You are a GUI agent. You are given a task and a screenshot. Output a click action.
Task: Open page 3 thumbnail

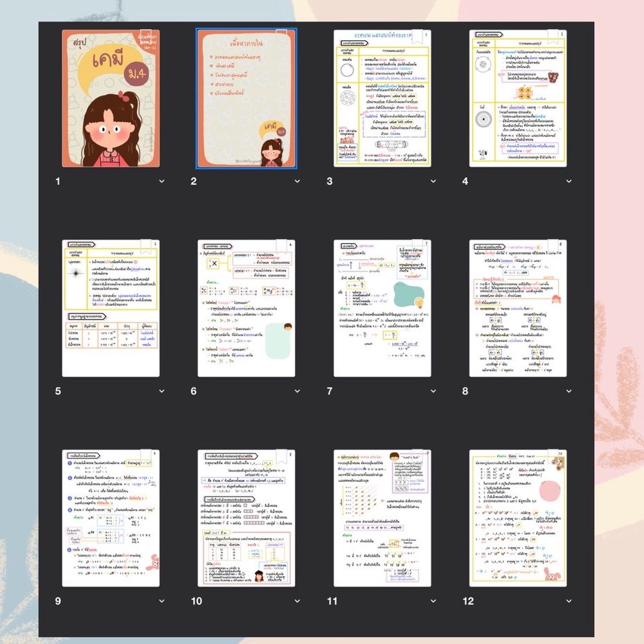tap(382, 98)
